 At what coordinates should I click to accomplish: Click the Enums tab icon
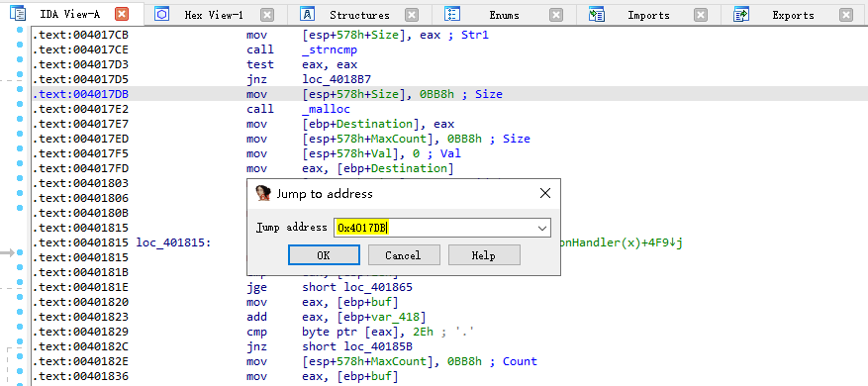[452, 15]
